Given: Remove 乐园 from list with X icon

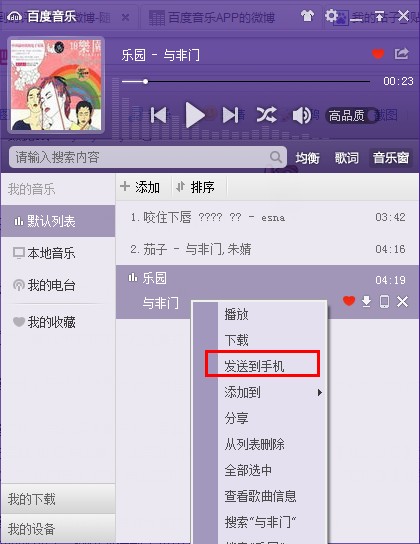Looking at the screenshot, I should coord(402,301).
